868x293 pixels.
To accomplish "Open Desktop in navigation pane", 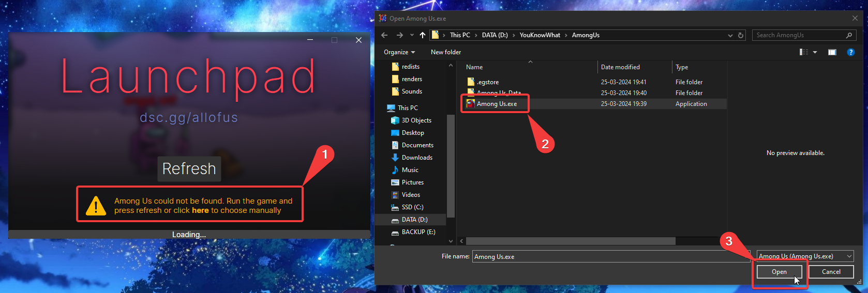I will coord(413,133).
